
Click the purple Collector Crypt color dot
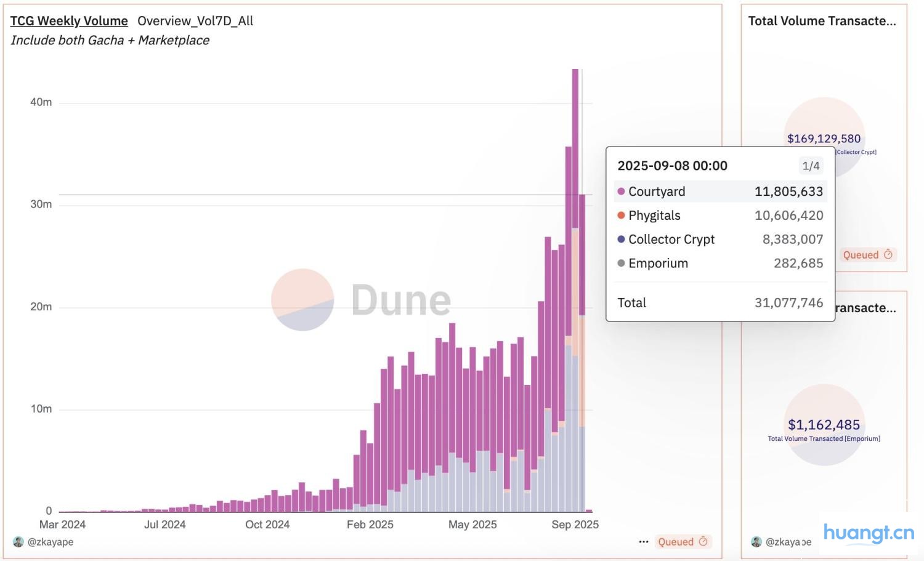point(621,240)
